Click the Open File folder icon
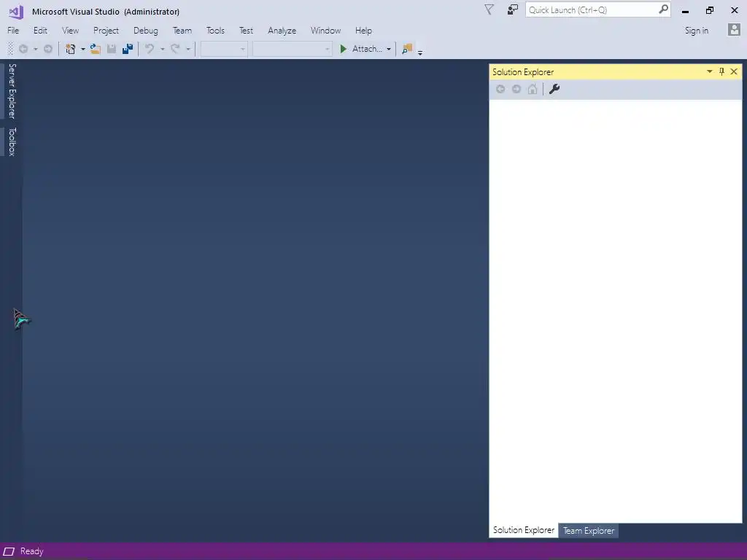This screenshot has width=747, height=560. pyautogui.click(x=96, y=49)
